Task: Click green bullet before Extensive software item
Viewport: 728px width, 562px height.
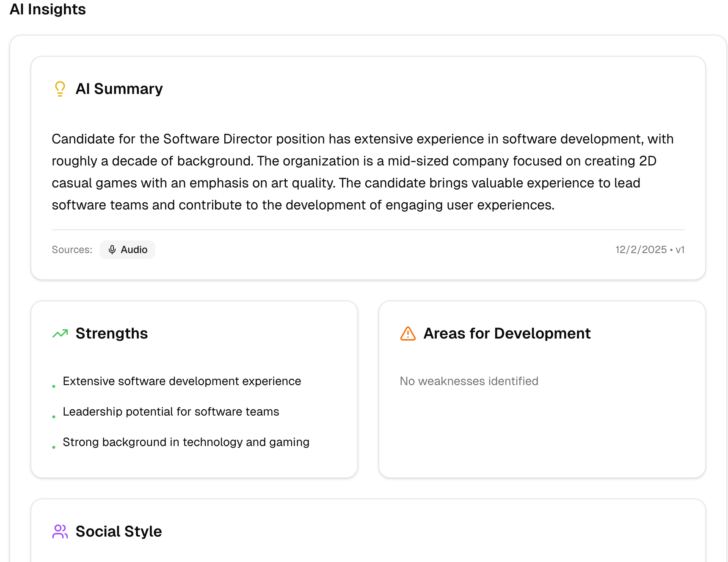Action: [x=54, y=386]
